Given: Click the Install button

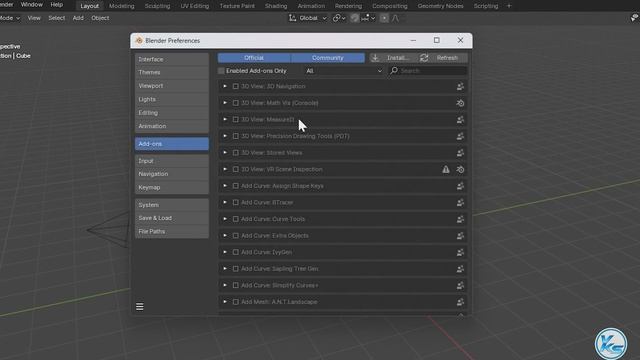Looking at the screenshot, I should (394, 58).
